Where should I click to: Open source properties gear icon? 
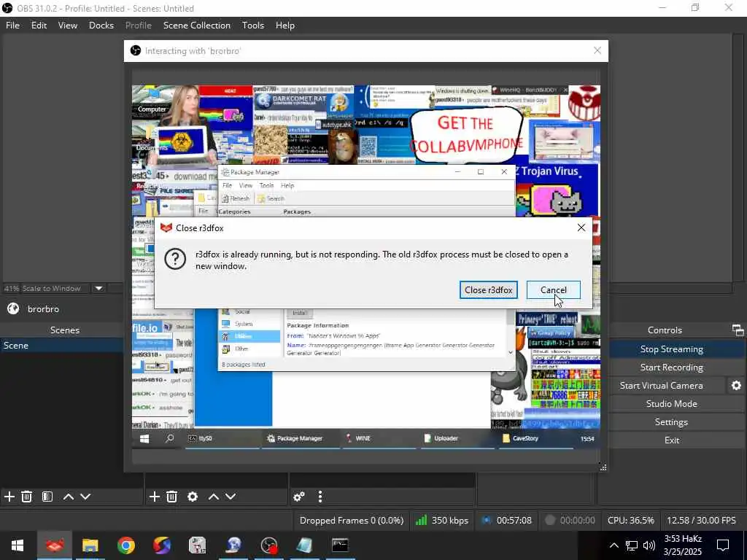pyautogui.click(x=193, y=497)
